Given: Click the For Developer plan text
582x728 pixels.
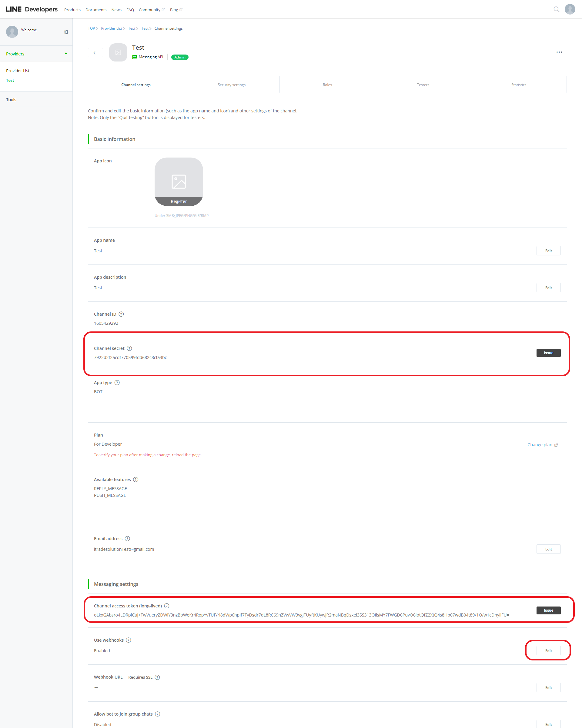Looking at the screenshot, I should point(108,444).
